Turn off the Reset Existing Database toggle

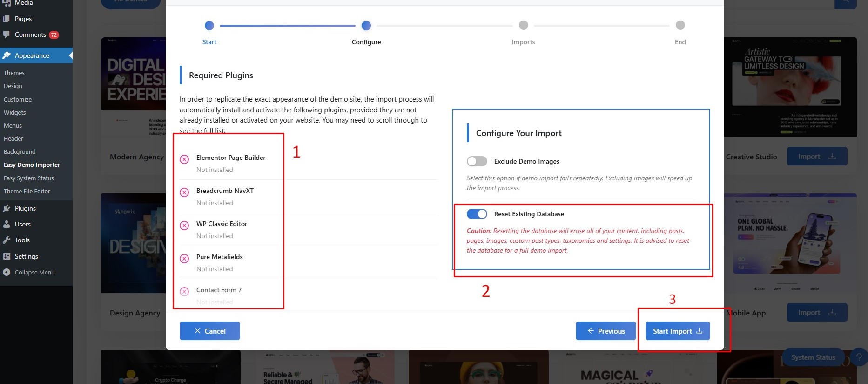tap(477, 214)
